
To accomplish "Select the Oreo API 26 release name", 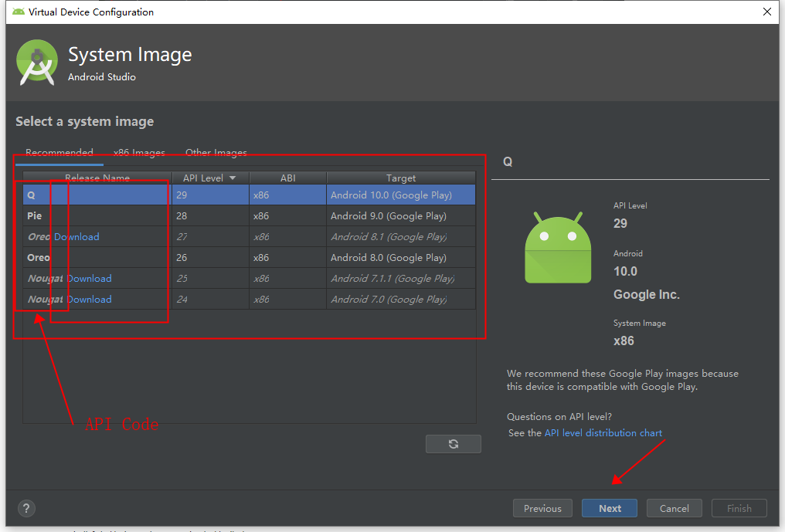I will tap(39, 258).
